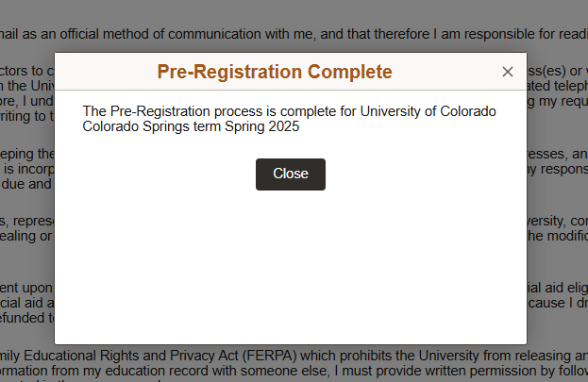588x382 pixels.
Task: Click the 'University of Colorado' message line
Action: [289, 111]
